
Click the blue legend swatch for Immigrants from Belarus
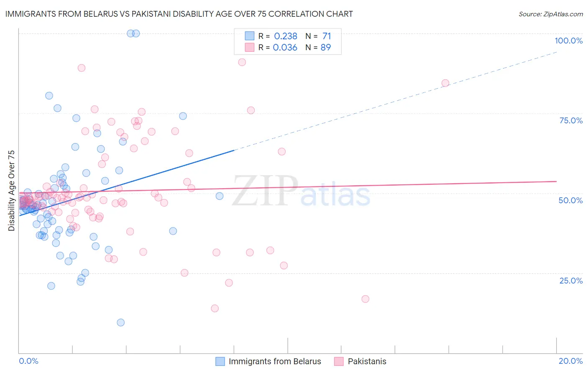click(x=220, y=361)
